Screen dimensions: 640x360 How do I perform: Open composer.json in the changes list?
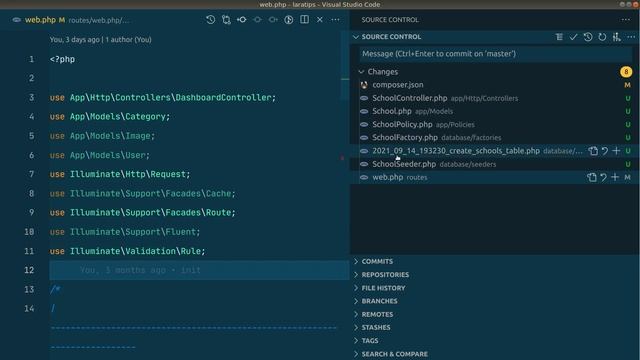pos(398,85)
